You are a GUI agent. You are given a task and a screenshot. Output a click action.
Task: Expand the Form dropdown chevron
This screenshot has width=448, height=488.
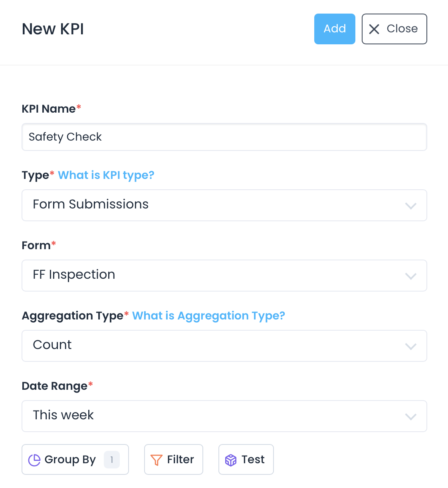(x=411, y=276)
